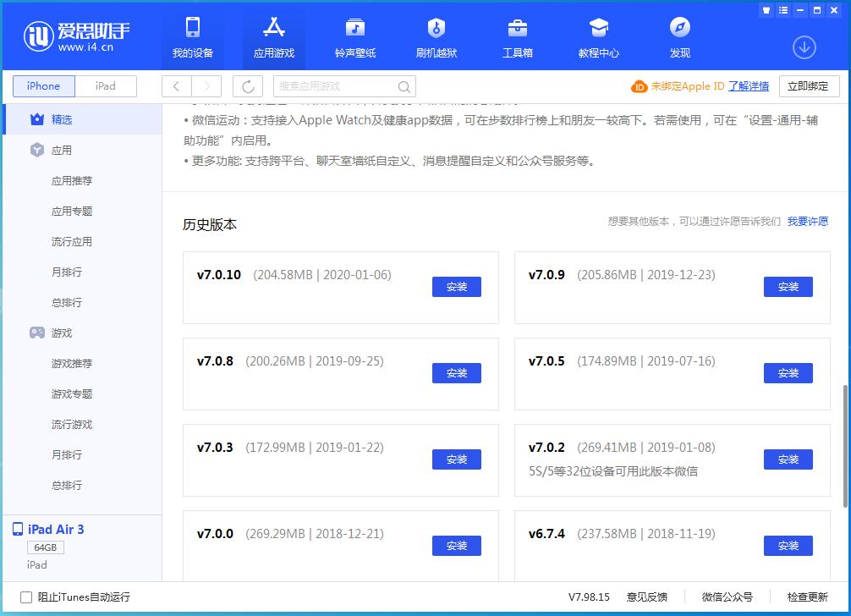The image size is (851, 616).
Task: Switch to the iPad tab
Action: [x=105, y=85]
